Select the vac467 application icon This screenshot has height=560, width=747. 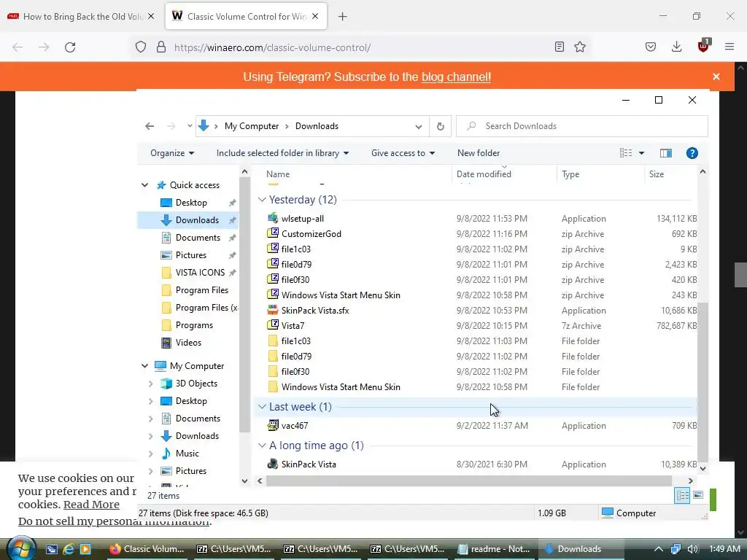tap(273, 426)
